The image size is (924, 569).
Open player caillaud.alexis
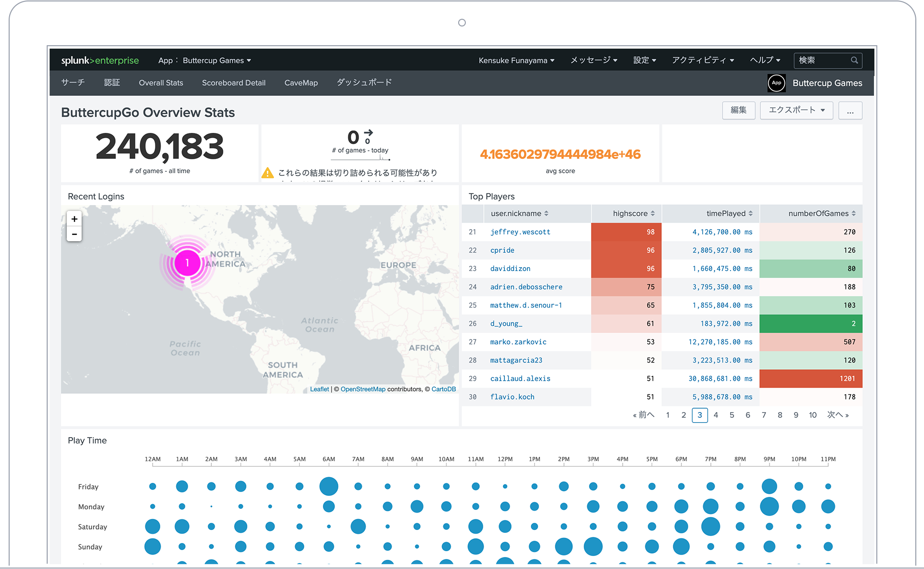[520, 378]
